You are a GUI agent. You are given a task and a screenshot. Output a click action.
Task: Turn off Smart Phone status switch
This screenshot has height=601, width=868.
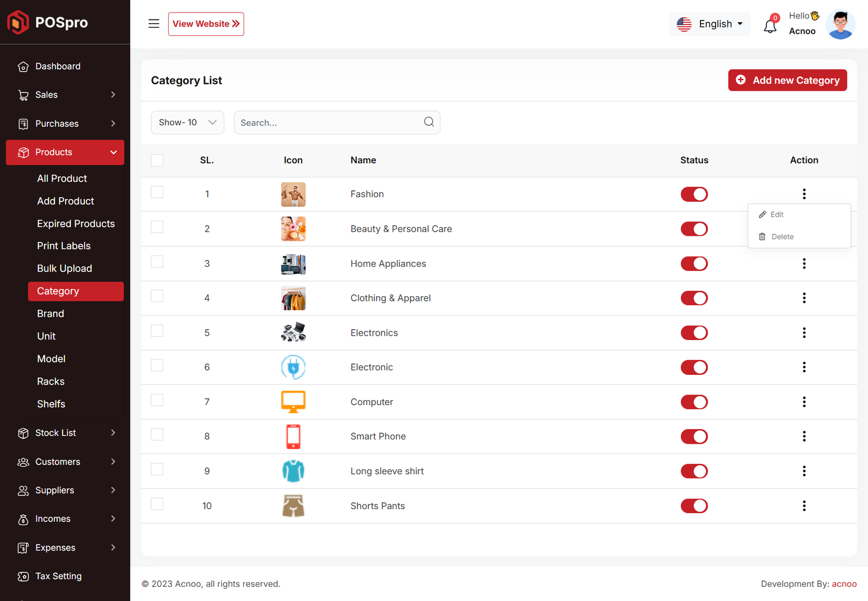click(694, 437)
